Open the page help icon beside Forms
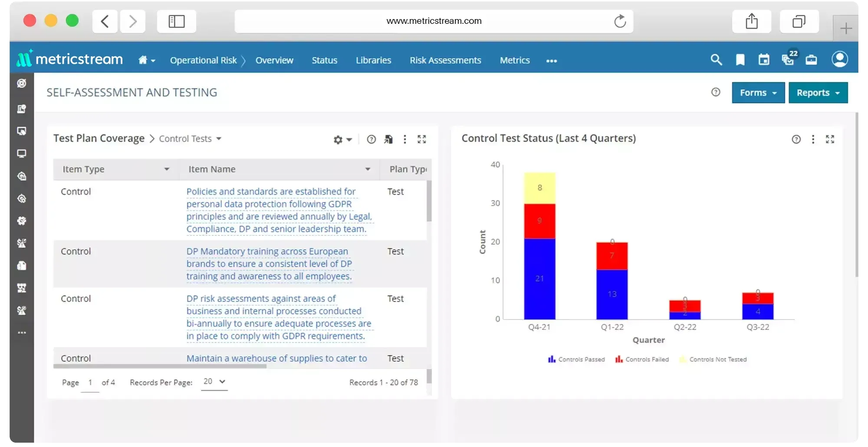Image resolution: width=868 pixels, height=447 pixels. [716, 92]
